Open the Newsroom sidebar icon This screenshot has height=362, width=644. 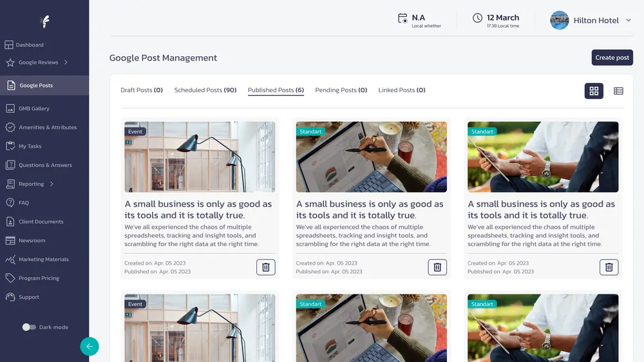[10, 240]
